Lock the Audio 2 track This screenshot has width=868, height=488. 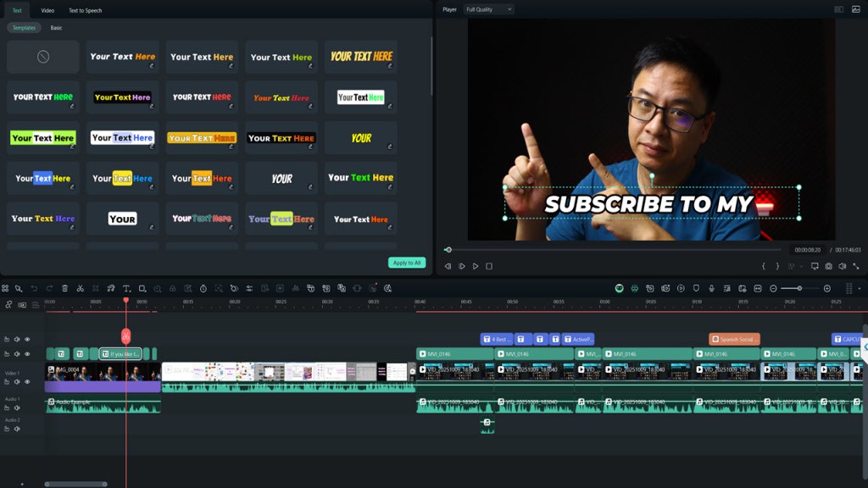point(7,429)
